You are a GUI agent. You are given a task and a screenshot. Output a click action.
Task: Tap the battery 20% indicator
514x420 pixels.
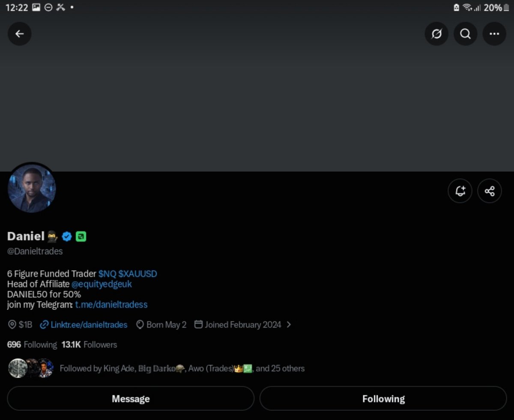click(x=496, y=7)
